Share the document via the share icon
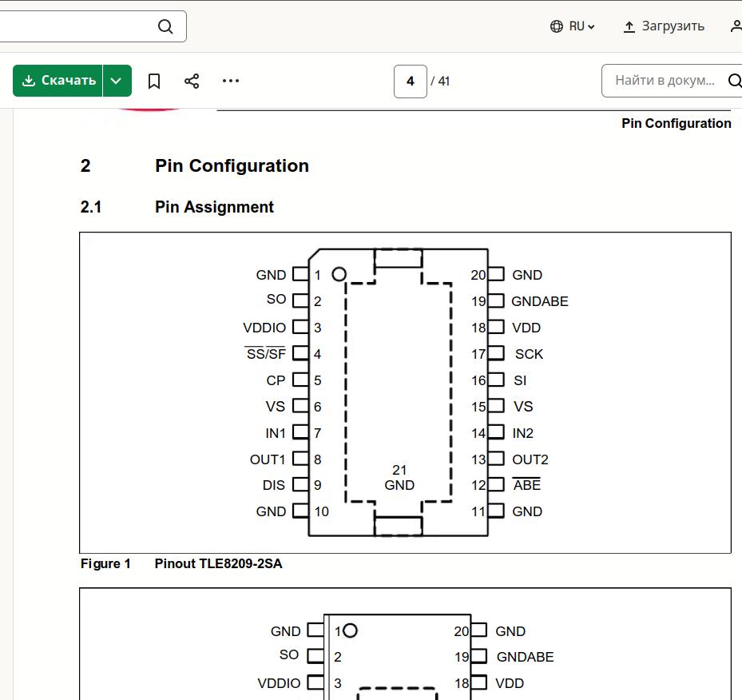The image size is (742, 700). pos(192,81)
